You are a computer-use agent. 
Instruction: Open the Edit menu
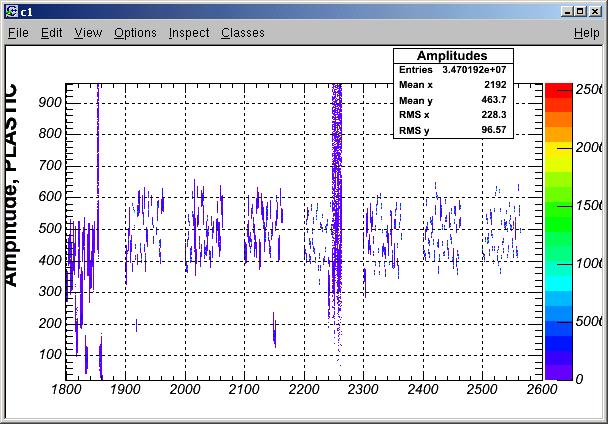(52, 33)
